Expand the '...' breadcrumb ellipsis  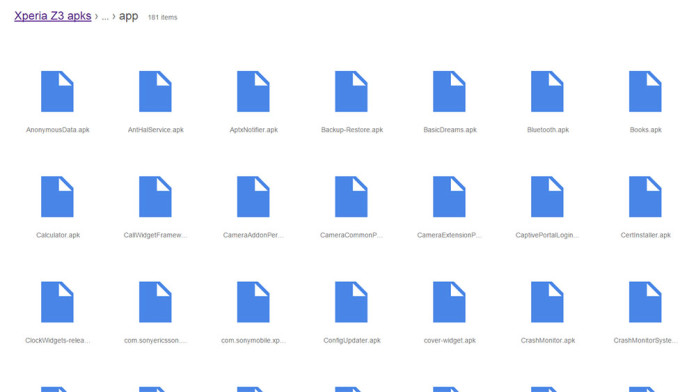point(105,17)
